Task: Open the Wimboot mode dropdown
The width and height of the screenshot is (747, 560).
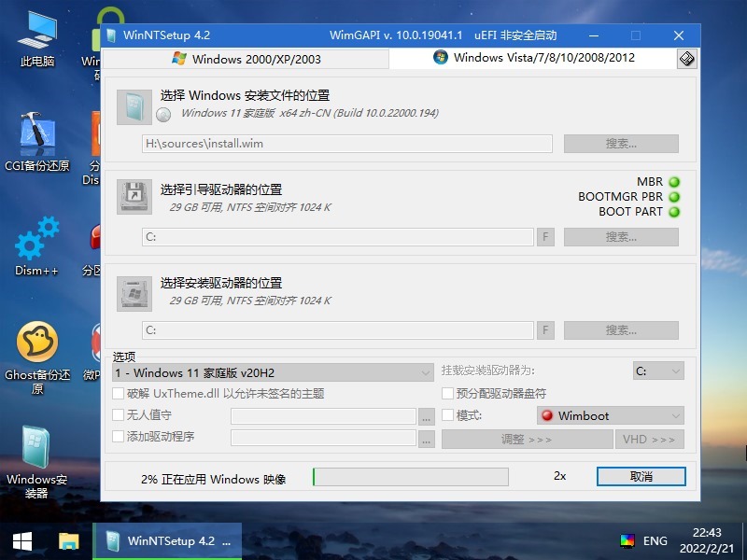Action: coord(611,415)
